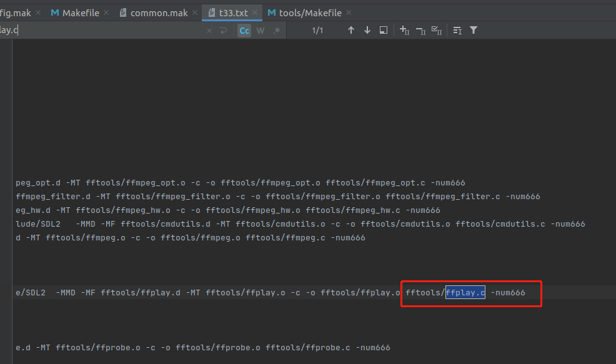Go to previous search occurrence

[x=351, y=30]
